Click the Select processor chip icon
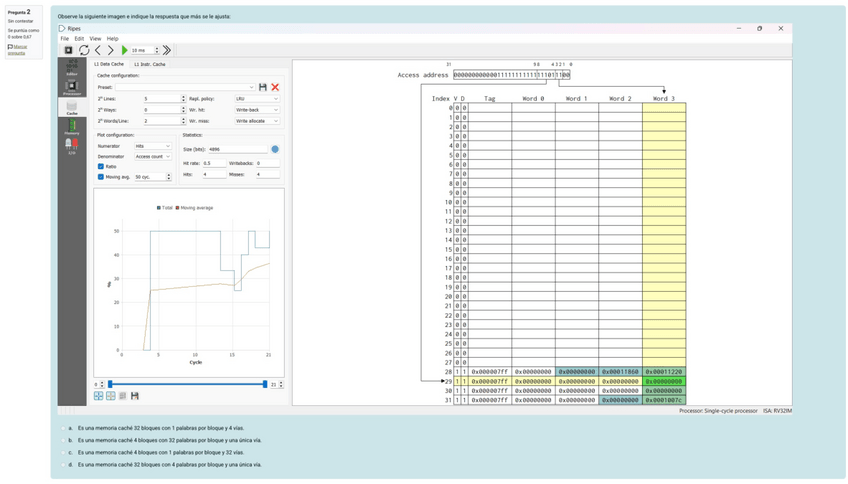The image size is (848, 484). pos(69,50)
